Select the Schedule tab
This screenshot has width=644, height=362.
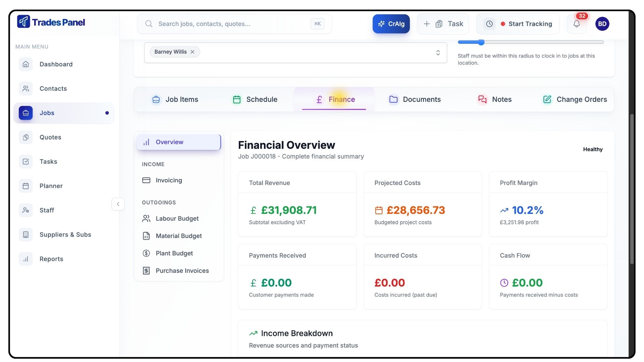[x=255, y=100]
